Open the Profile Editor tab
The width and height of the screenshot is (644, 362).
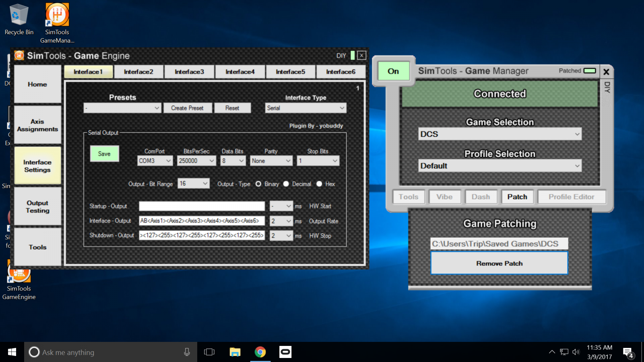(x=571, y=197)
